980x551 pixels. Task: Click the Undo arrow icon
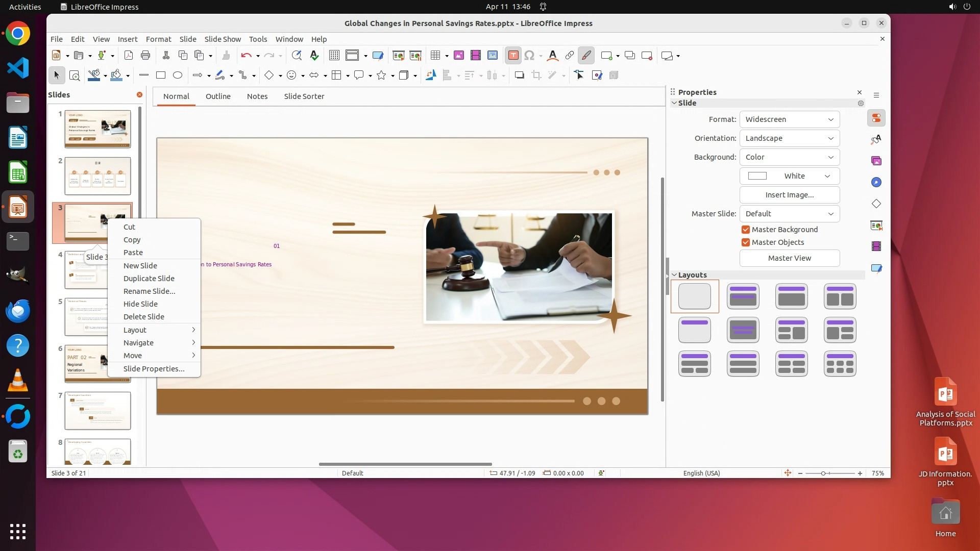pos(246,56)
